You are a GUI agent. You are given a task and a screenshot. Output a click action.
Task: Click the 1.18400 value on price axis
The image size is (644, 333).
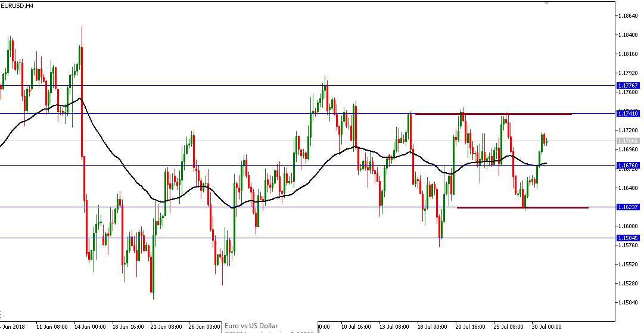(x=629, y=35)
